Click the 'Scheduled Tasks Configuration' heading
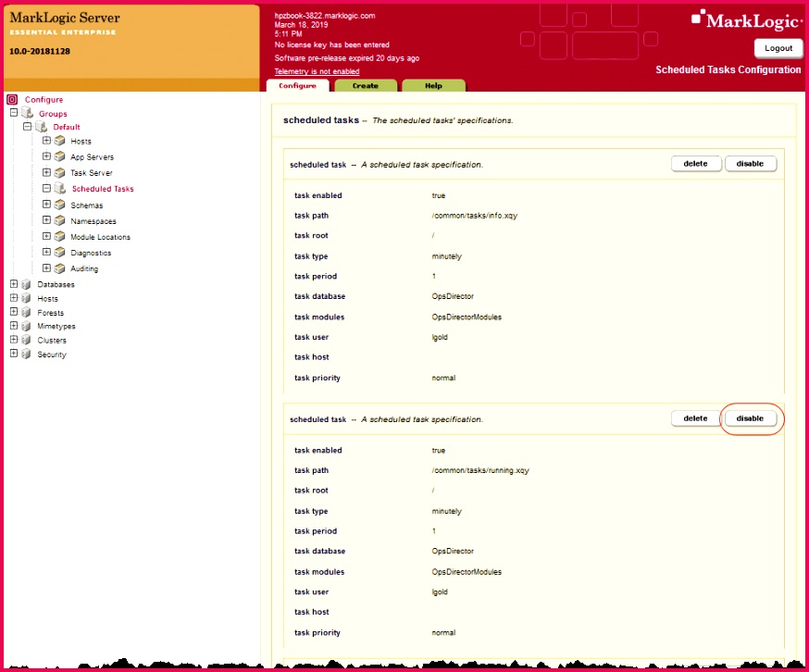 [728, 69]
